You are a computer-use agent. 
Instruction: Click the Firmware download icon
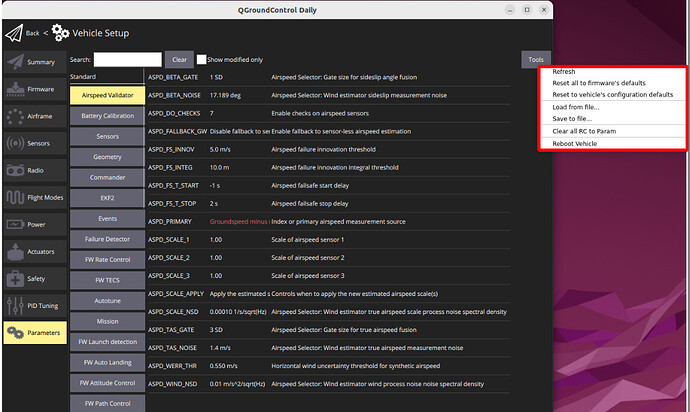point(15,89)
